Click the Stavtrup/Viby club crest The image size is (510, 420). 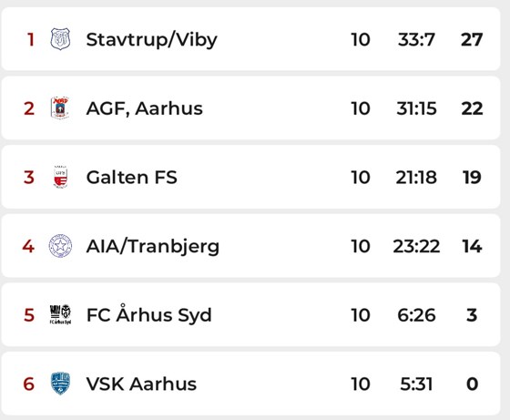(x=60, y=39)
